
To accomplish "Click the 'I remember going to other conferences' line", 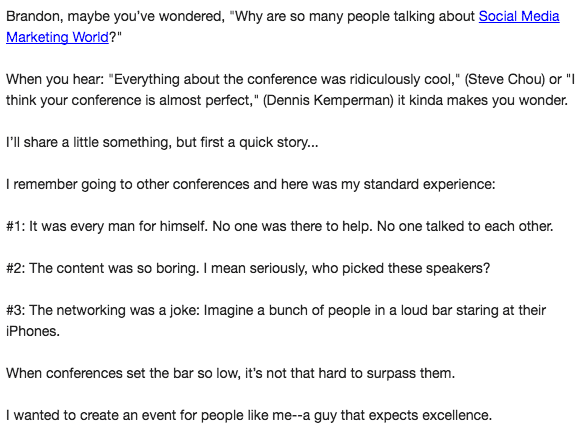I will point(250,184).
